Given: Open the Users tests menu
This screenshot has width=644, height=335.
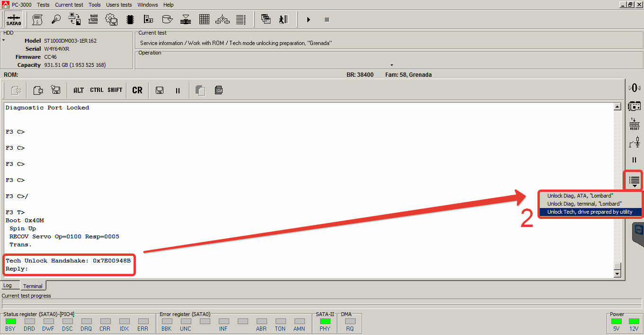Looking at the screenshot, I should click(x=119, y=5).
